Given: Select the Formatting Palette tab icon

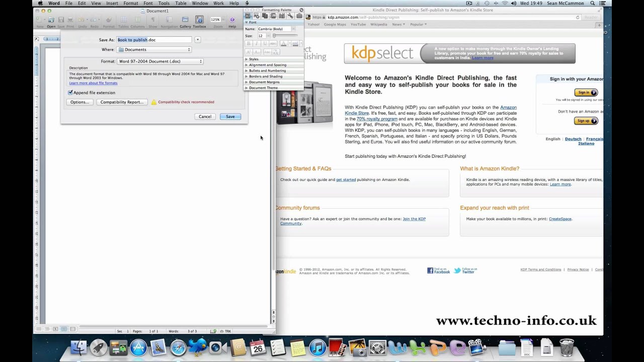Looking at the screenshot, I should click(x=248, y=16).
